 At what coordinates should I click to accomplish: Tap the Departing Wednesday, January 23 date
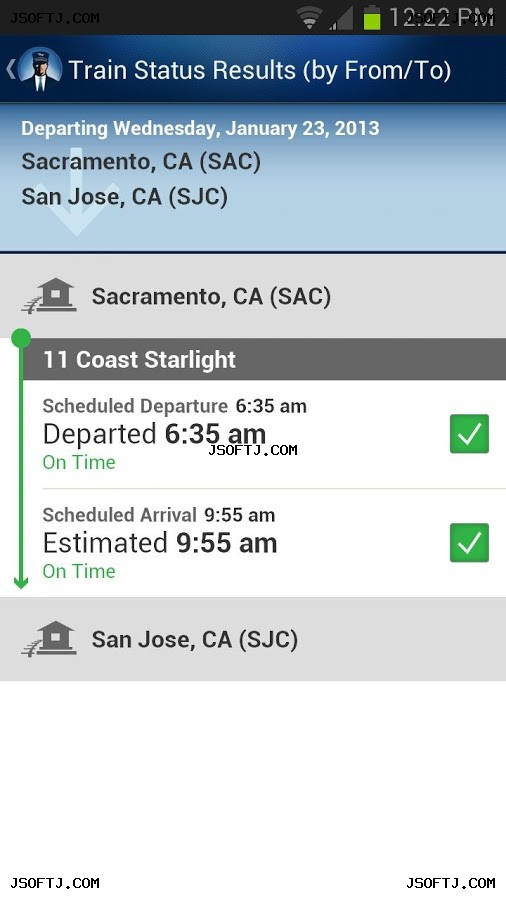tap(200, 128)
